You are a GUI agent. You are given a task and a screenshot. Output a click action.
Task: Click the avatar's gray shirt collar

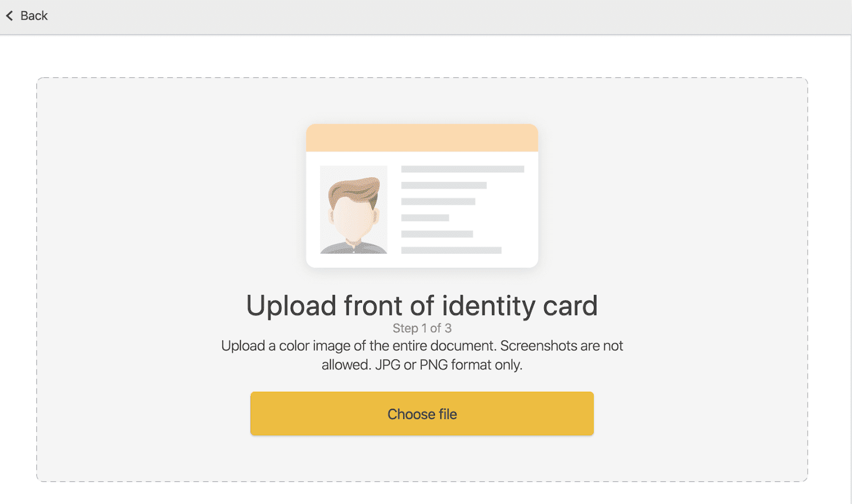click(x=353, y=246)
